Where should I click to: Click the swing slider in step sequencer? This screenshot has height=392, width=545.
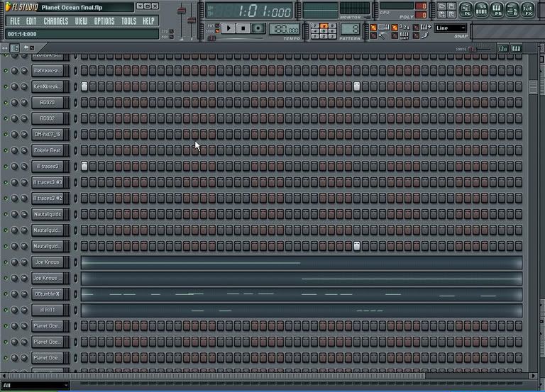tap(473, 49)
